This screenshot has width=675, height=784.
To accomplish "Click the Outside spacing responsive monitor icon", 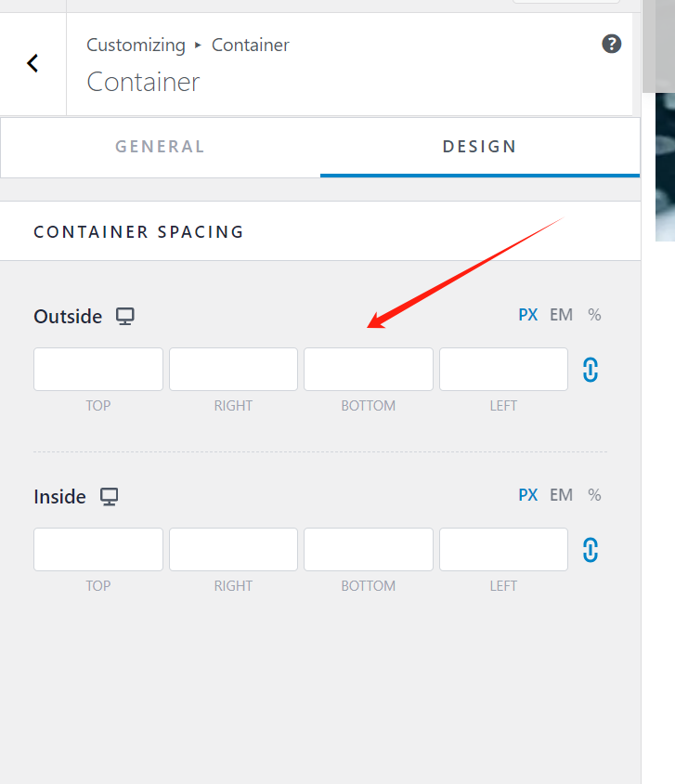I will [x=124, y=316].
